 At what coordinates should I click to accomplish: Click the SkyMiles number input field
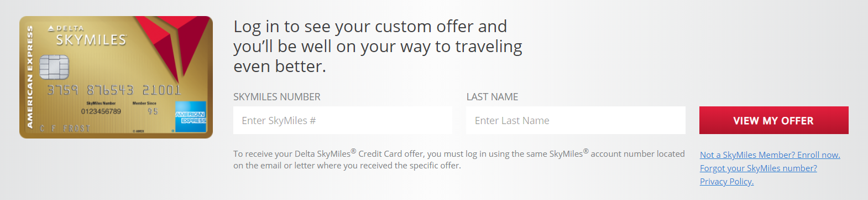coord(343,120)
